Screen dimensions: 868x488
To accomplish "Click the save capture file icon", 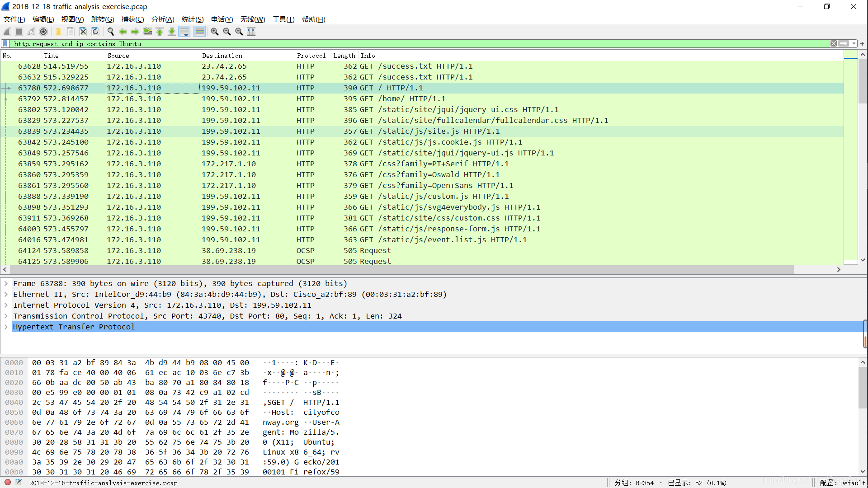I will (x=71, y=32).
